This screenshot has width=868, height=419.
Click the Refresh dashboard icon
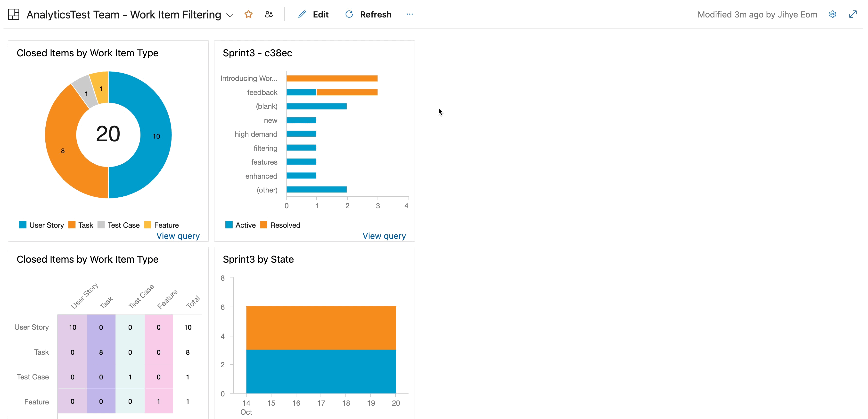pos(349,14)
